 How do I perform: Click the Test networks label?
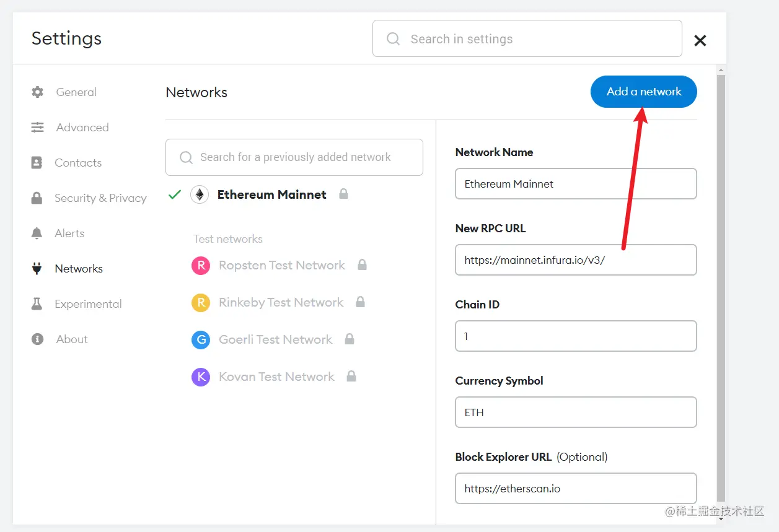coord(228,239)
